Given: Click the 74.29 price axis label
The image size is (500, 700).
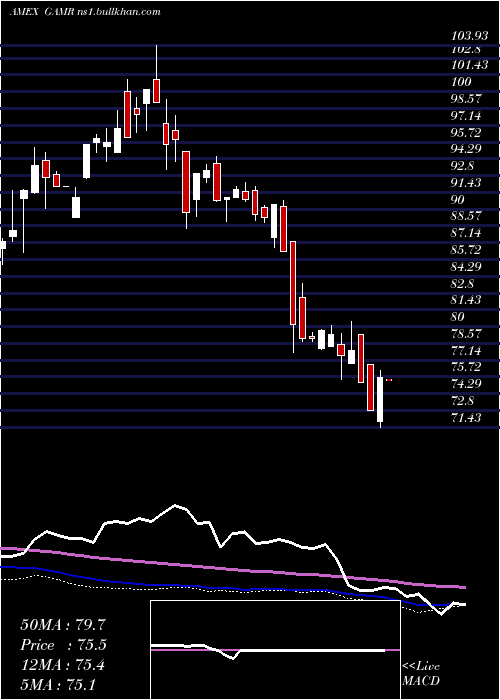Looking at the screenshot, I should (x=467, y=384).
